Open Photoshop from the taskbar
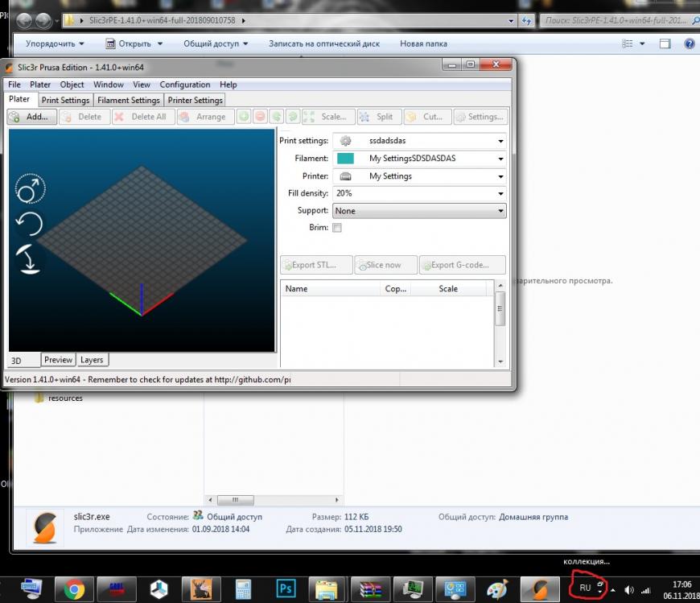Image resolution: width=700 pixels, height=603 pixels. (x=286, y=589)
